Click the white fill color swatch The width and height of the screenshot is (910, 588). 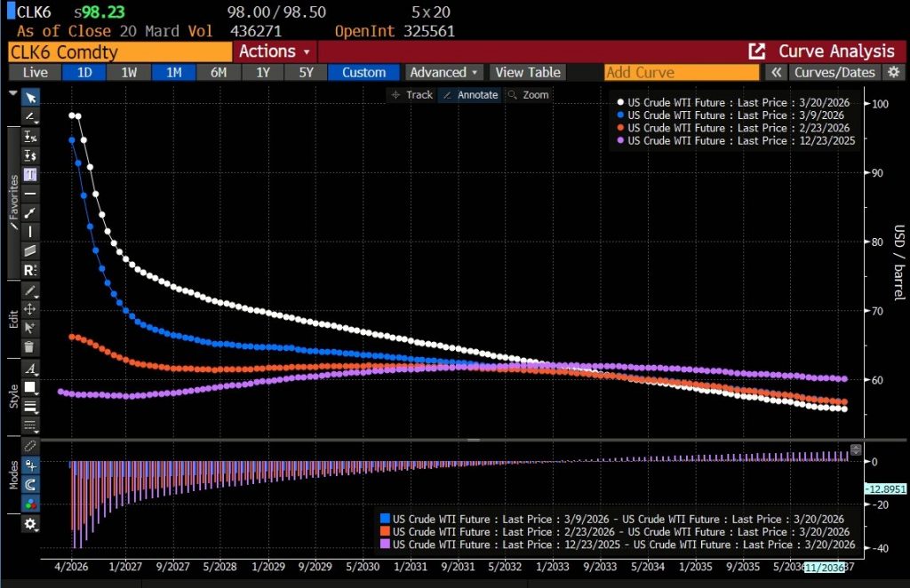tap(30, 387)
